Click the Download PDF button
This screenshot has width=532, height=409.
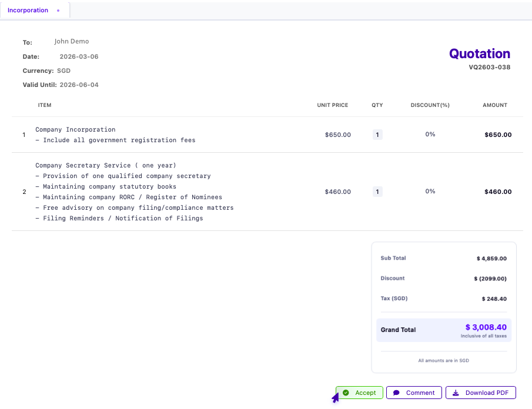click(x=481, y=393)
